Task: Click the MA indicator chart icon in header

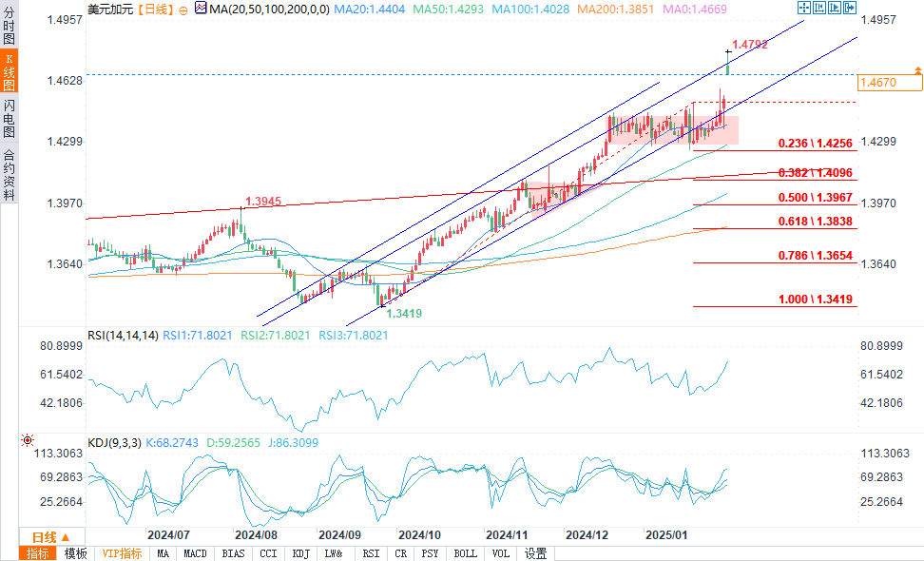Action: (x=201, y=8)
